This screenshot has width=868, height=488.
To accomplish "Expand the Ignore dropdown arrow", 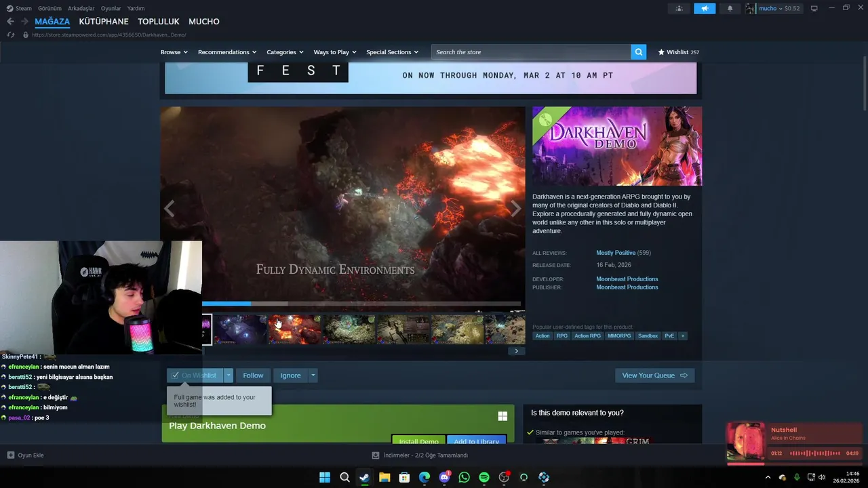I will click(313, 375).
